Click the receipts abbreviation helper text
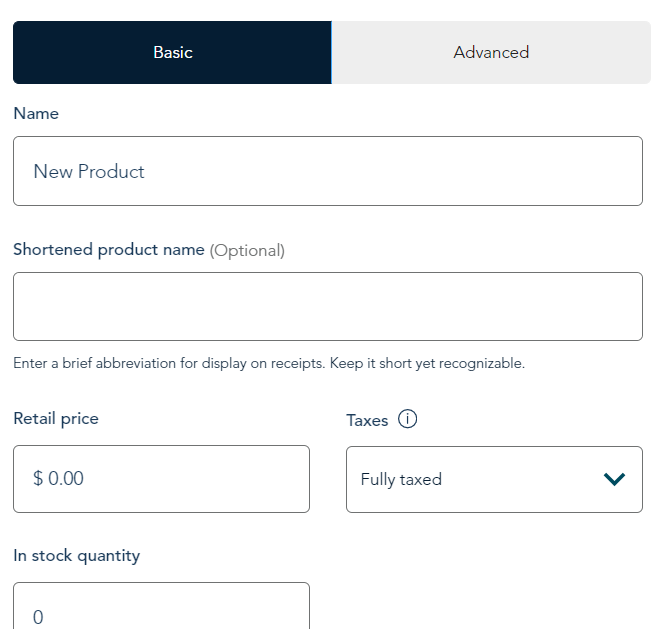Screen dimensions: 657x629 (269, 363)
